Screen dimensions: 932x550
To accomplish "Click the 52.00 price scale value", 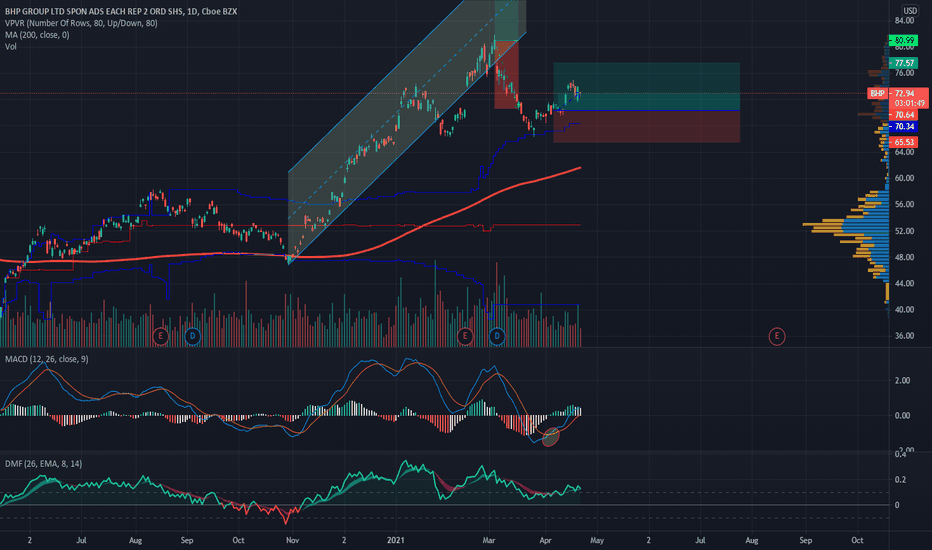I will [x=904, y=231].
